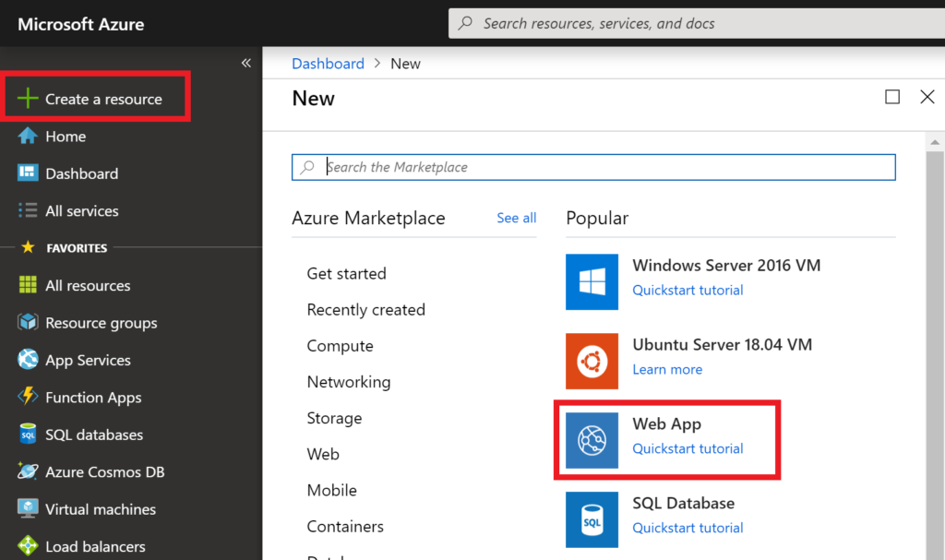Click the Web App tile icon
The image size is (945, 560).
point(592,440)
